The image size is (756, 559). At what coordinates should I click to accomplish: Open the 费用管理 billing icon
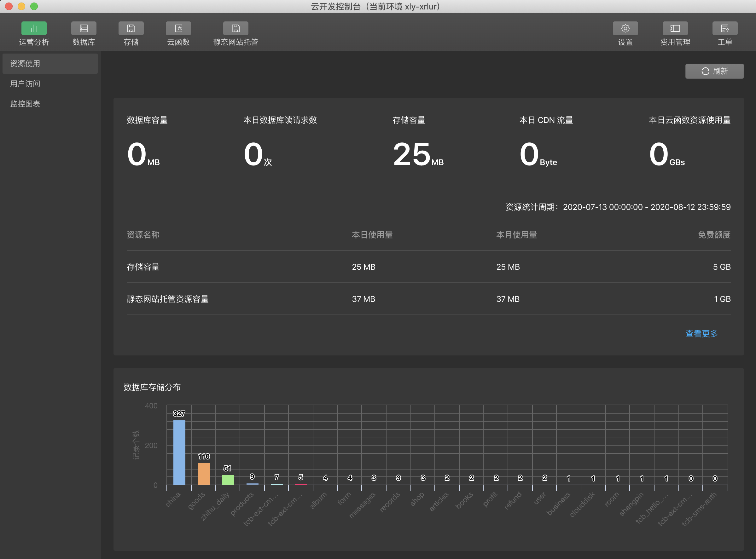(x=675, y=28)
